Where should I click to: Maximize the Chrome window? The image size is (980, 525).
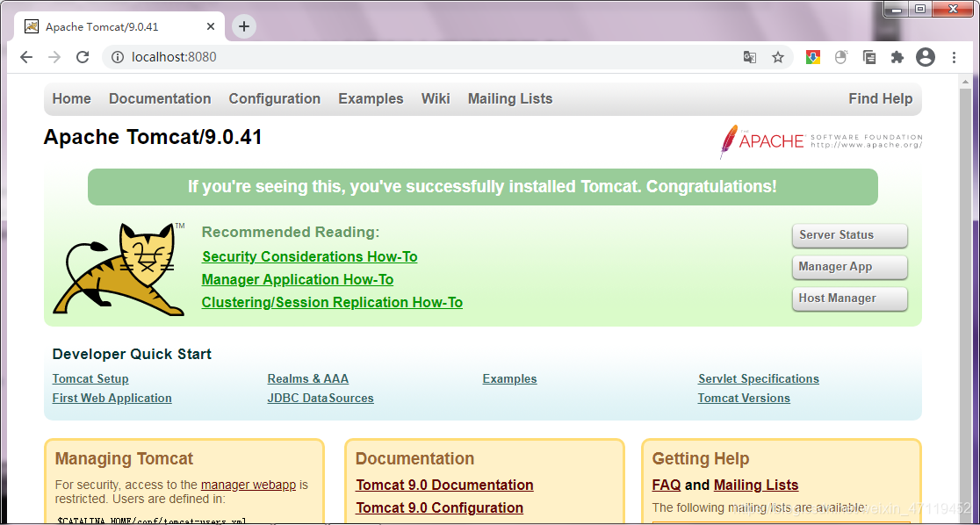tap(920, 9)
